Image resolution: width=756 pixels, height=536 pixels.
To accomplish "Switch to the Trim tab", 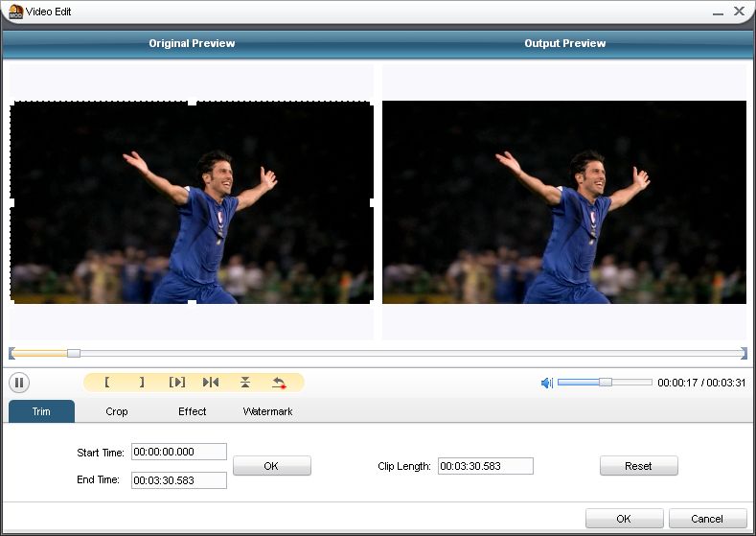I will tap(41, 411).
